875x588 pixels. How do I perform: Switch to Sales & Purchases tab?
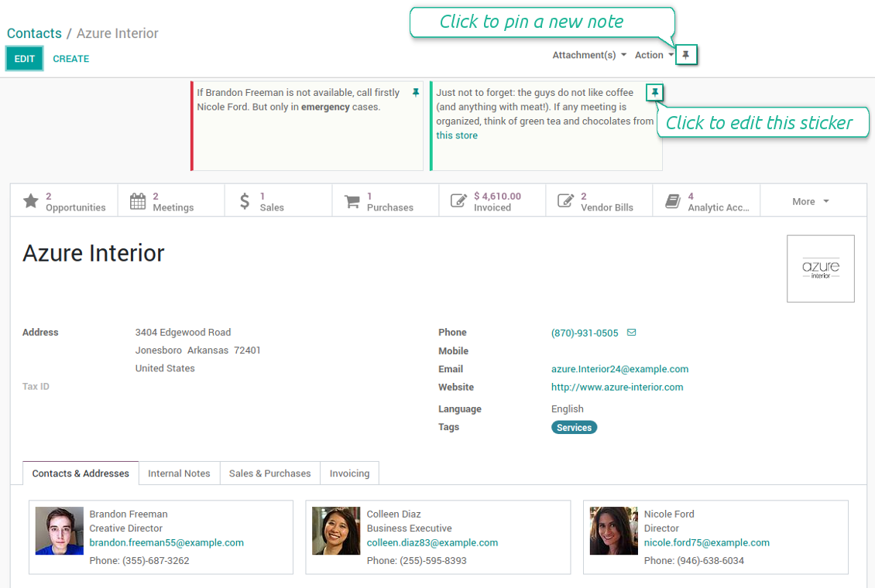coord(269,473)
